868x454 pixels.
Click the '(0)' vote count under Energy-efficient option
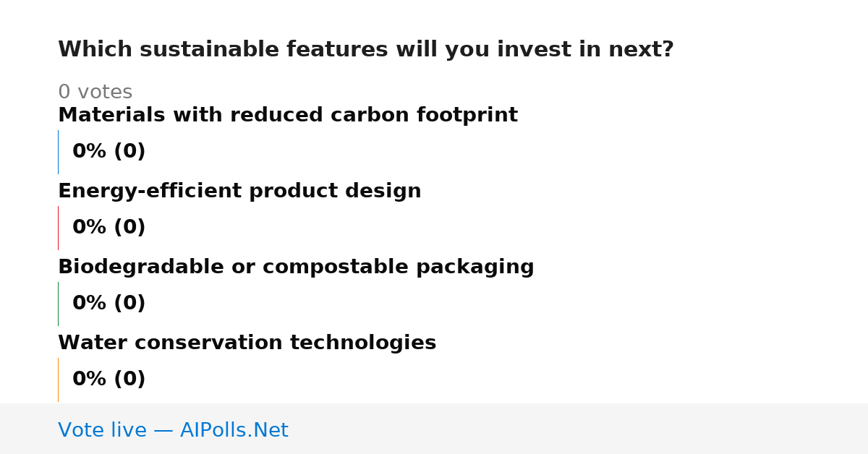pyautogui.click(x=129, y=228)
